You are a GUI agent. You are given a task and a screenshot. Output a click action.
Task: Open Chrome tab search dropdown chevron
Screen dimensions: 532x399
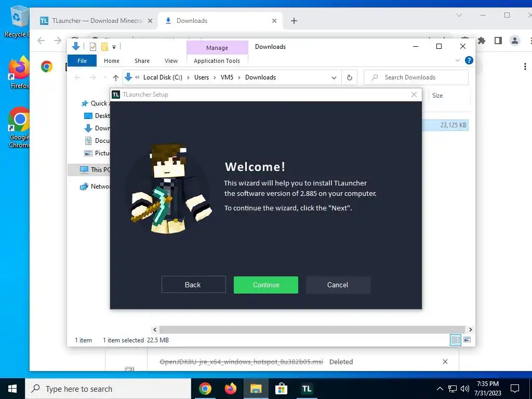[459, 15]
